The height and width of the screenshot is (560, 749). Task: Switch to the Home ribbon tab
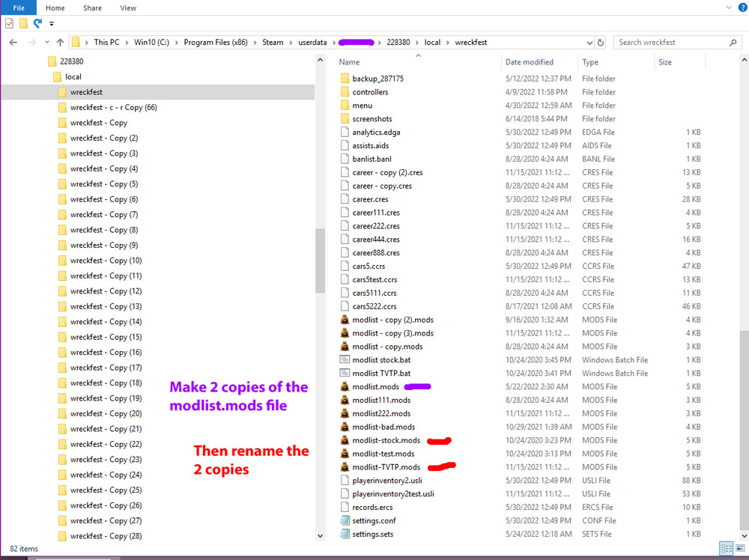[55, 7]
